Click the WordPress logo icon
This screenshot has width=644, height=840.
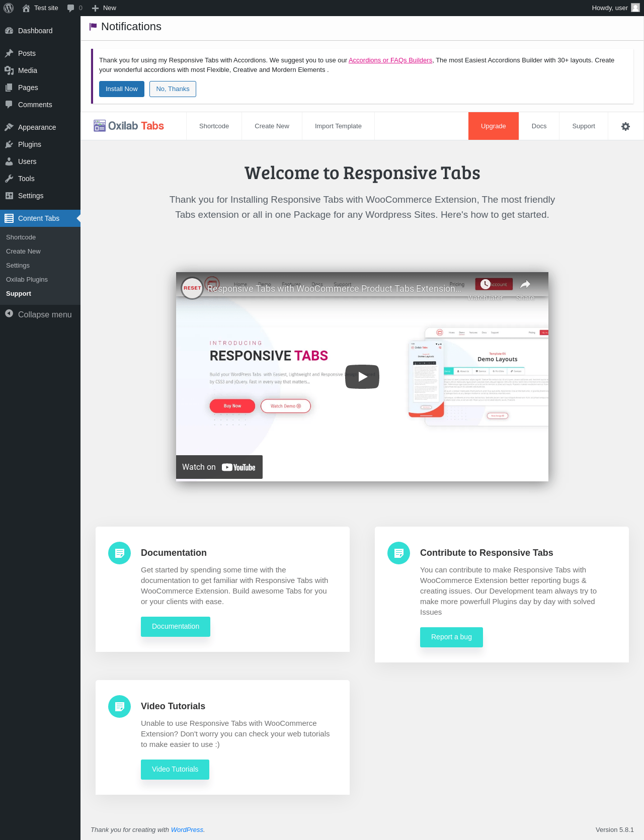pyautogui.click(x=9, y=8)
